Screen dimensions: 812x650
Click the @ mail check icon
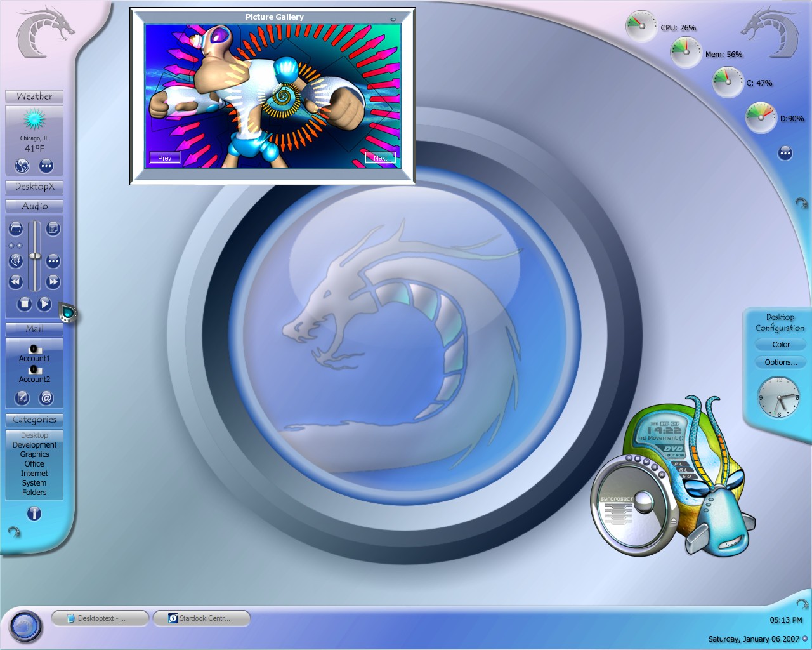(x=46, y=398)
